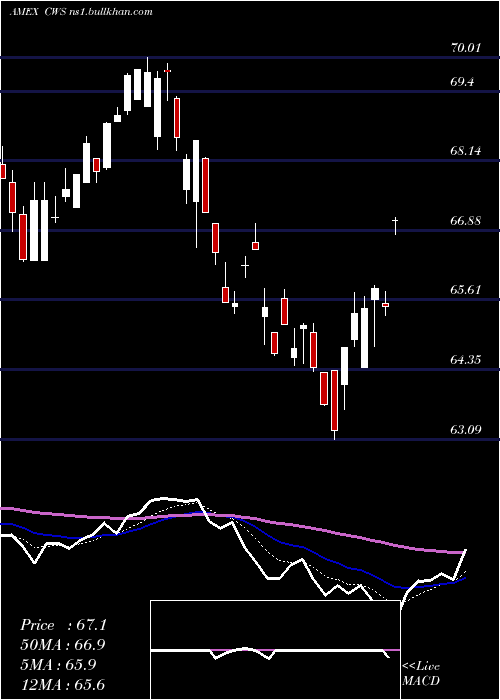Click the 70.01 price level label

466,47
